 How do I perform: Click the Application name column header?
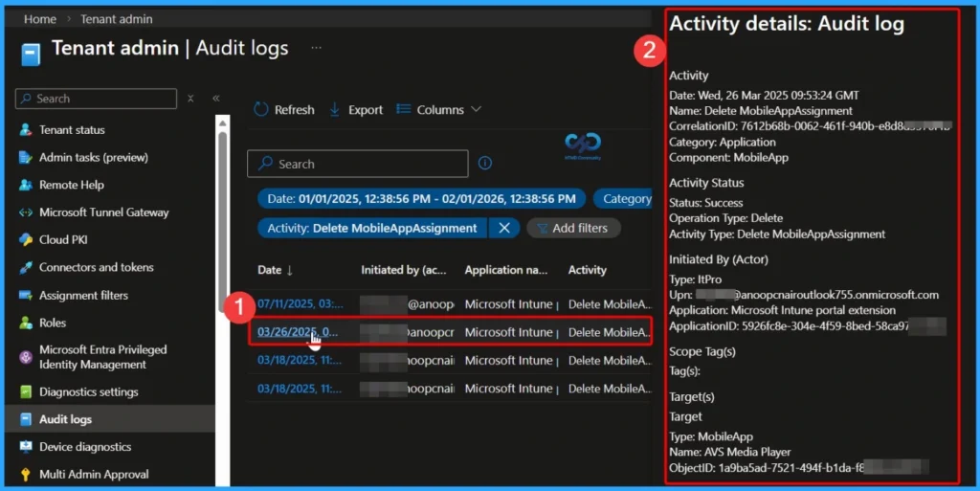[506, 270]
